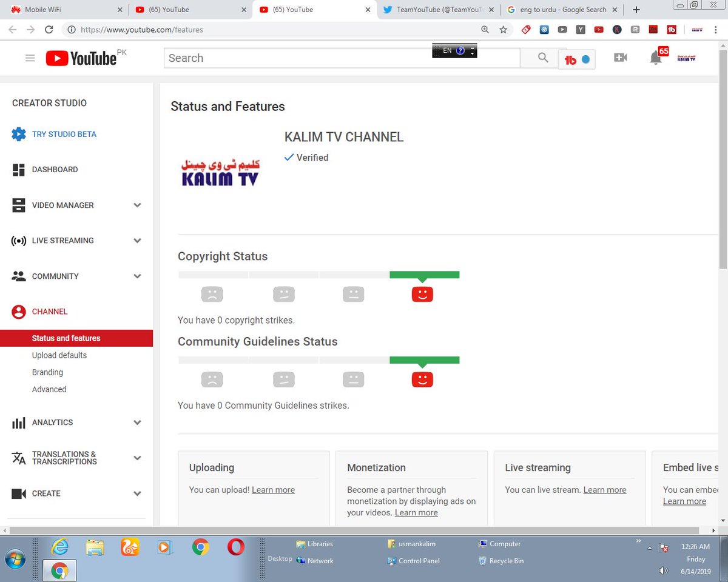
Task: Reload the page using the refresh button
Action: point(49,29)
